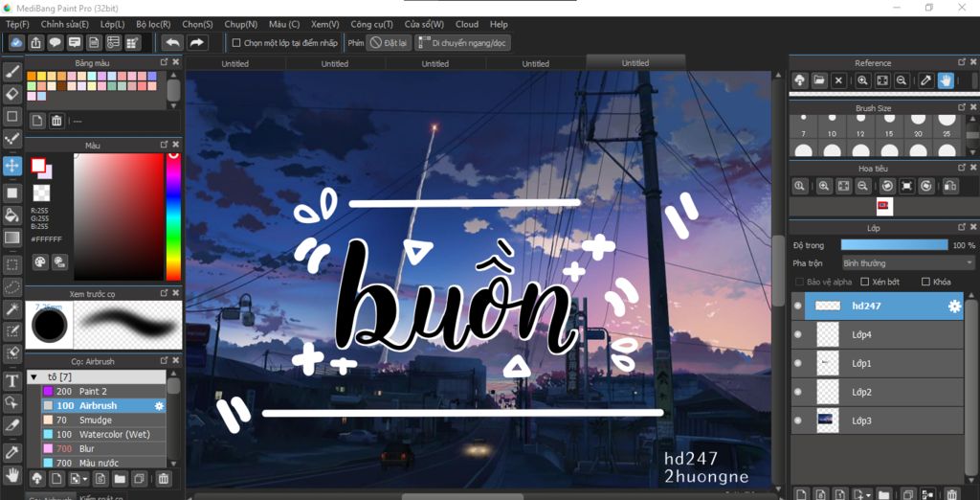The image size is (980, 500).
Task: Undock the Bảng màu panel with its float icon
Action: 164,62
